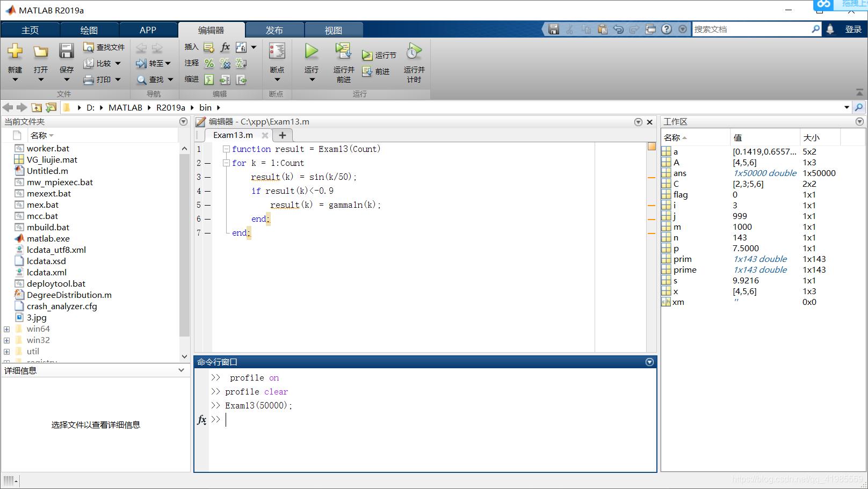This screenshot has height=489, width=868.
Task: Click the Advance icon
Action: 367,71
